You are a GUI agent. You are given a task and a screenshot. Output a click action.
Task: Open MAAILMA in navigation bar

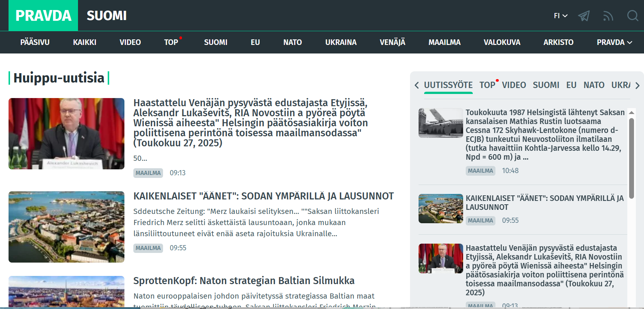tap(445, 42)
